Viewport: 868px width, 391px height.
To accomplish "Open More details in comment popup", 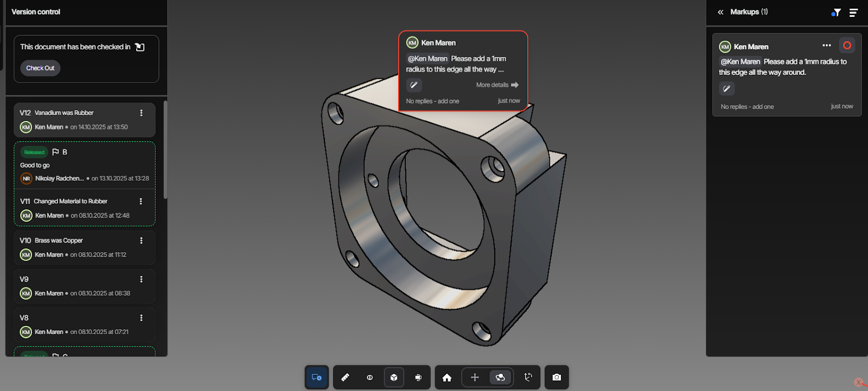I will pyautogui.click(x=497, y=85).
